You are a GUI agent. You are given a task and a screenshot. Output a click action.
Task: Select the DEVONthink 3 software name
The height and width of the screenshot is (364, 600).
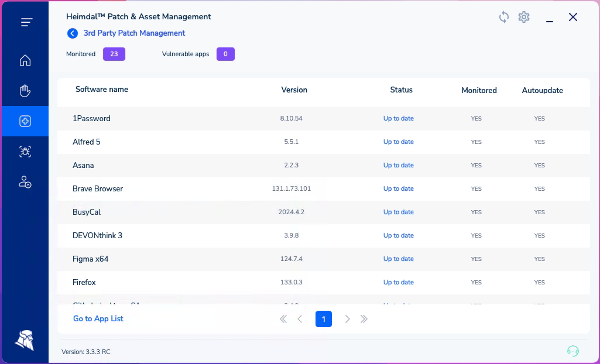coord(97,235)
